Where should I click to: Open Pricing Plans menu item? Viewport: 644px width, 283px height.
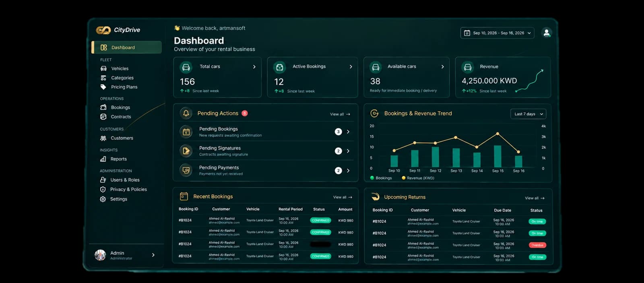click(x=124, y=87)
